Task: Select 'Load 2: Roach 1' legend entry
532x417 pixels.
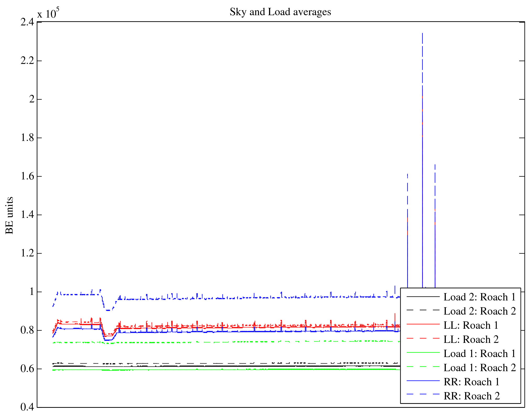Action: (x=480, y=297)
